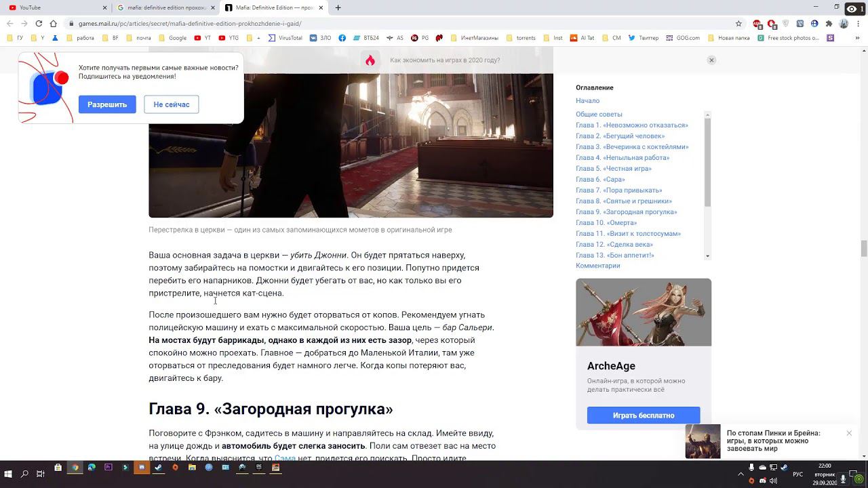Open the ВТБ24 bookmark
868x488 pixels.
tap(366, 38)
